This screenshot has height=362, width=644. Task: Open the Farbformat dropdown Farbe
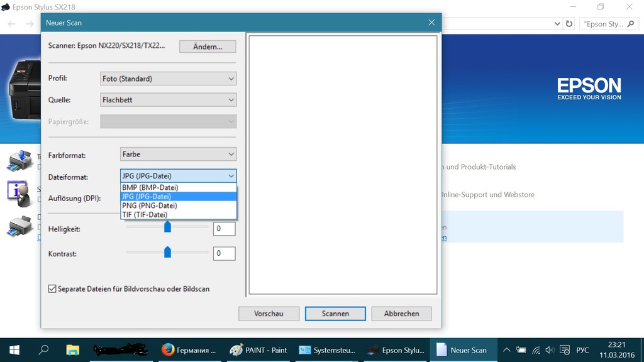coord(178,155)
